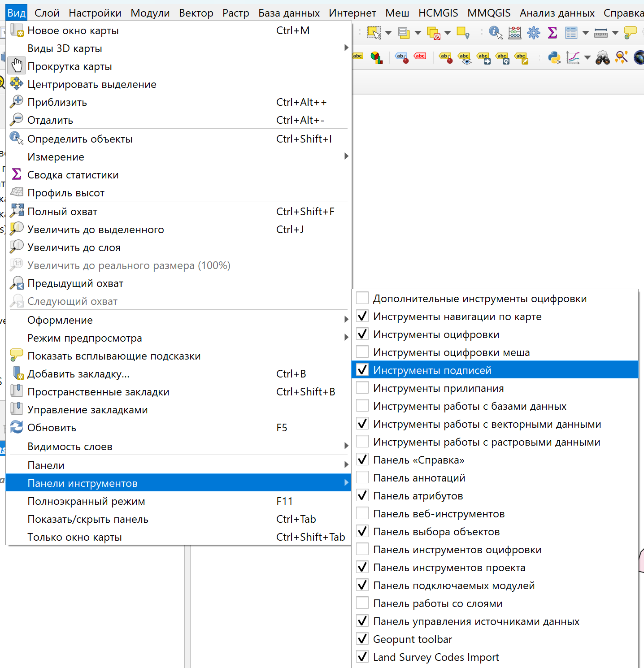Choose Обновить menu entry
Viewport: 644px width, 668px height.
(178, 428)
